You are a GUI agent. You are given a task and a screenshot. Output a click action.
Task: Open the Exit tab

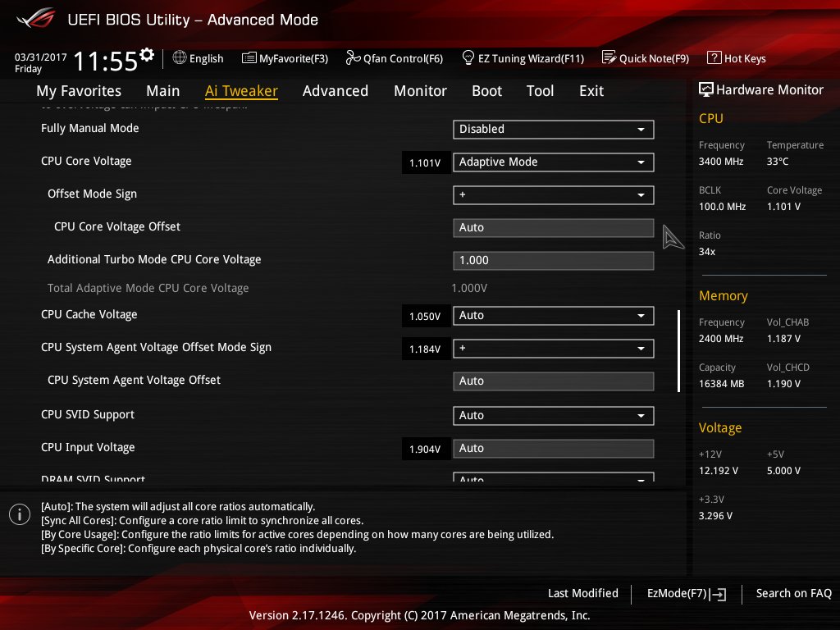click(591, 91)
